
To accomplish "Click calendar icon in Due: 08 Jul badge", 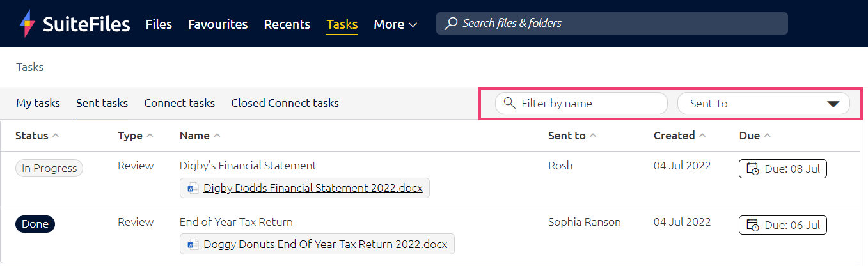I will tap(753, 169).
